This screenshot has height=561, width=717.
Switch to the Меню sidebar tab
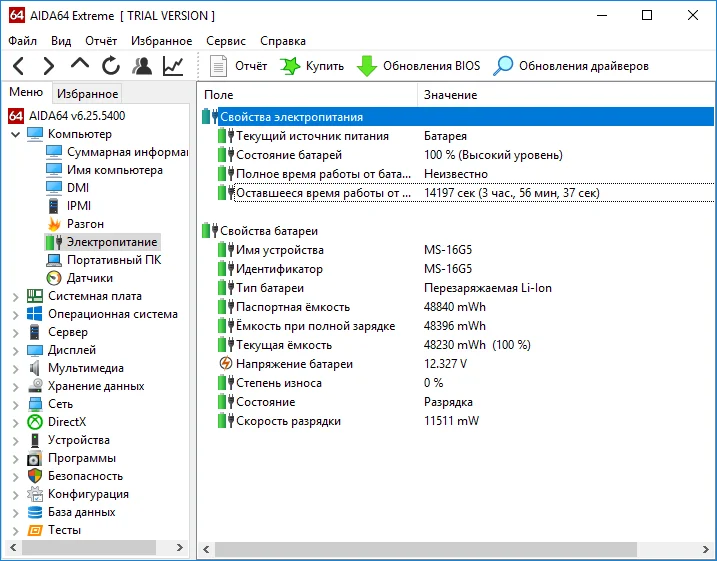[26, 92]
